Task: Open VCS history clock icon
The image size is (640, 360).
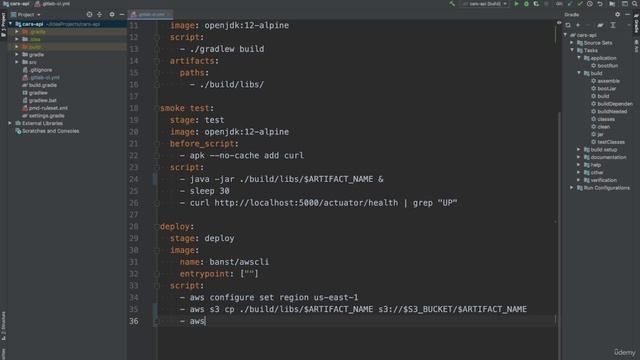Action: coord(590,4)
